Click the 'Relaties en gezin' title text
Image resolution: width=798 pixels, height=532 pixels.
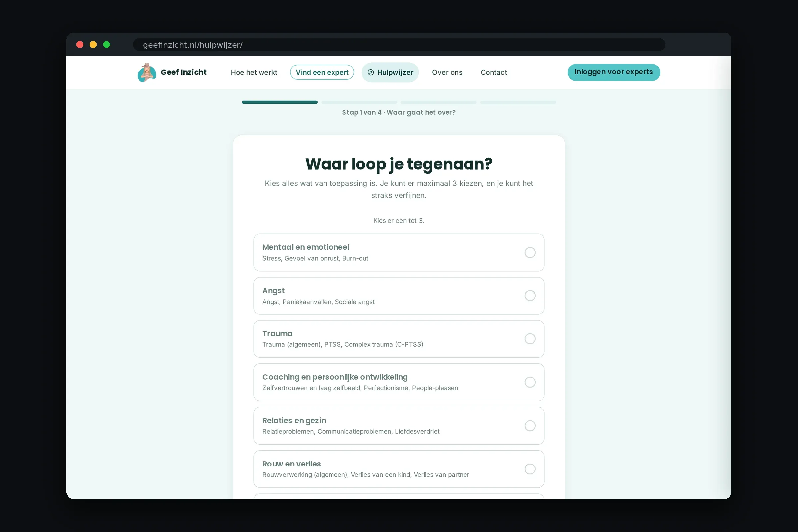pyautogui.click(x=294, y=421)
